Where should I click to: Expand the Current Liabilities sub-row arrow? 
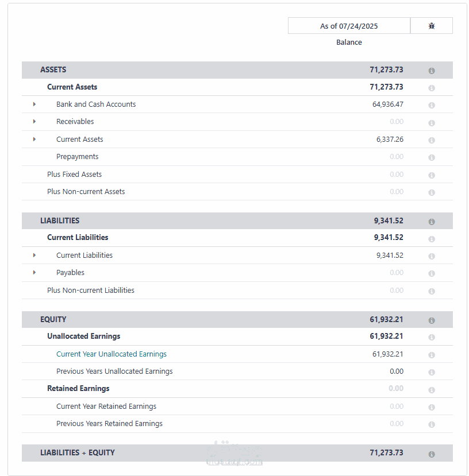click(34, 256)
